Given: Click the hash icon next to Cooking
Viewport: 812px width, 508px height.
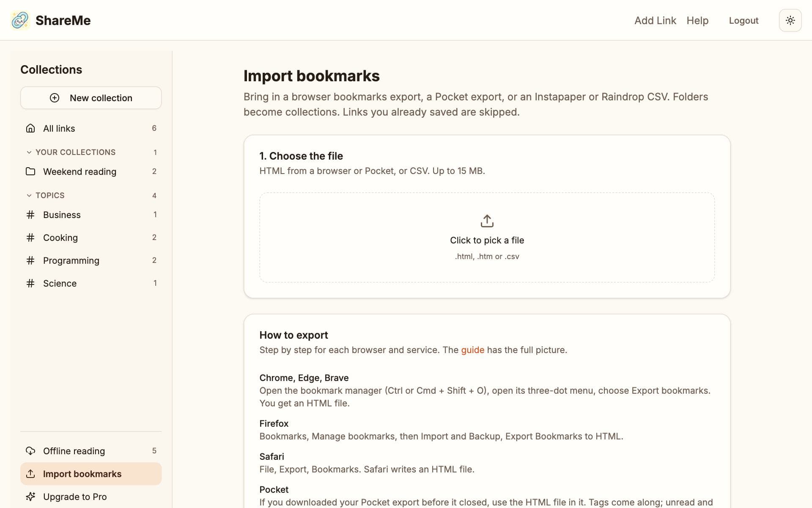Looking at the screenshot, I should pyautogui.click(x=30, y=237).
